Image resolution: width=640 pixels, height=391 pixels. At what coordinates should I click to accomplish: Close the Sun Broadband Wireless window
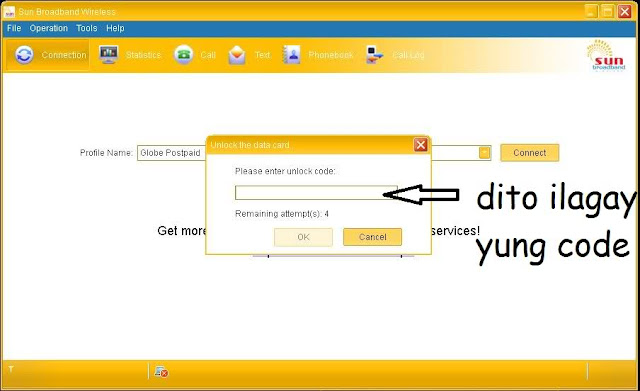pos(624,11)
